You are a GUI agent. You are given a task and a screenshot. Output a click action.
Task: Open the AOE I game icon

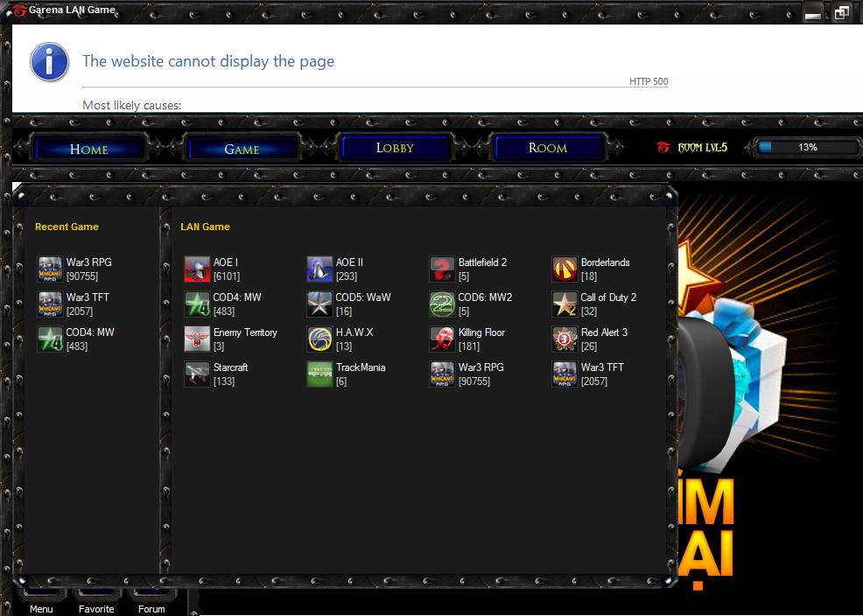coord(197,269)
